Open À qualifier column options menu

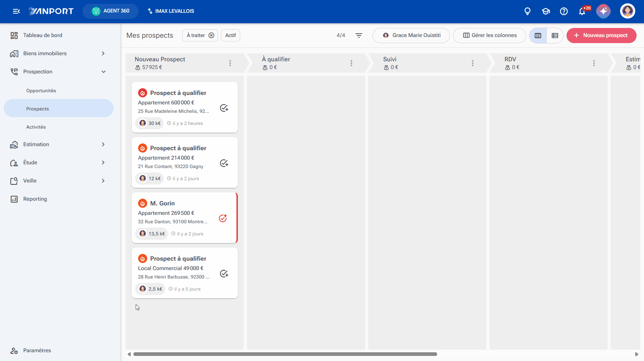click(351, 63)
